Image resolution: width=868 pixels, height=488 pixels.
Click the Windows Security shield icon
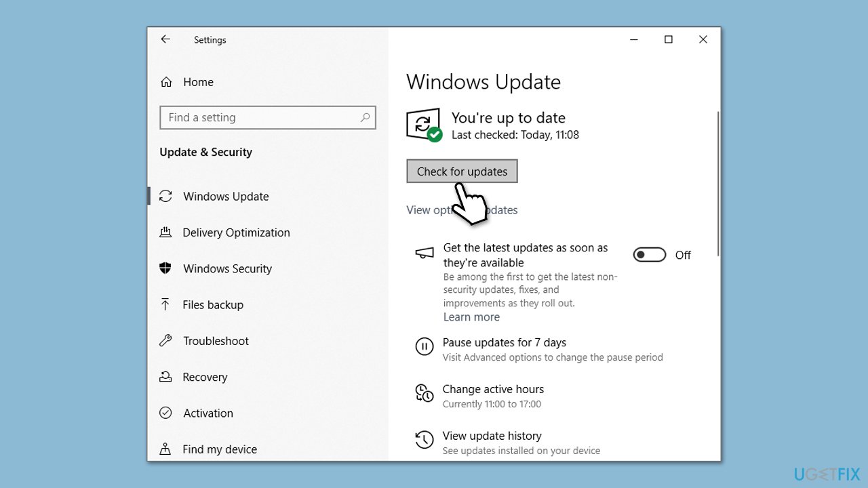tap(165, 268)
